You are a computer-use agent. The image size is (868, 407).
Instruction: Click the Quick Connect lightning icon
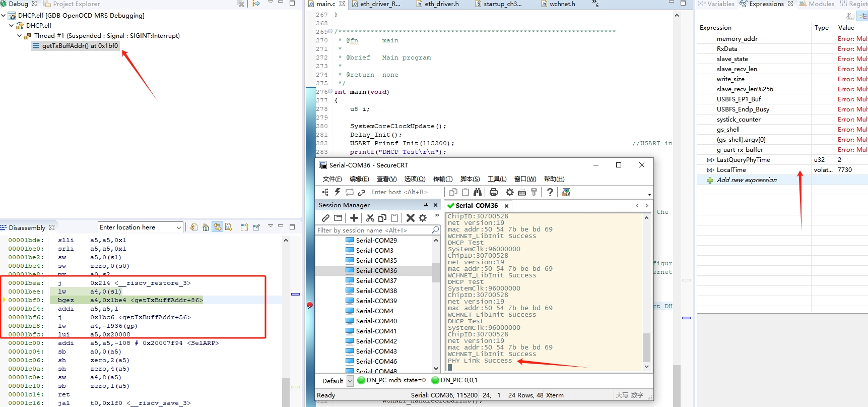point(337,192)
